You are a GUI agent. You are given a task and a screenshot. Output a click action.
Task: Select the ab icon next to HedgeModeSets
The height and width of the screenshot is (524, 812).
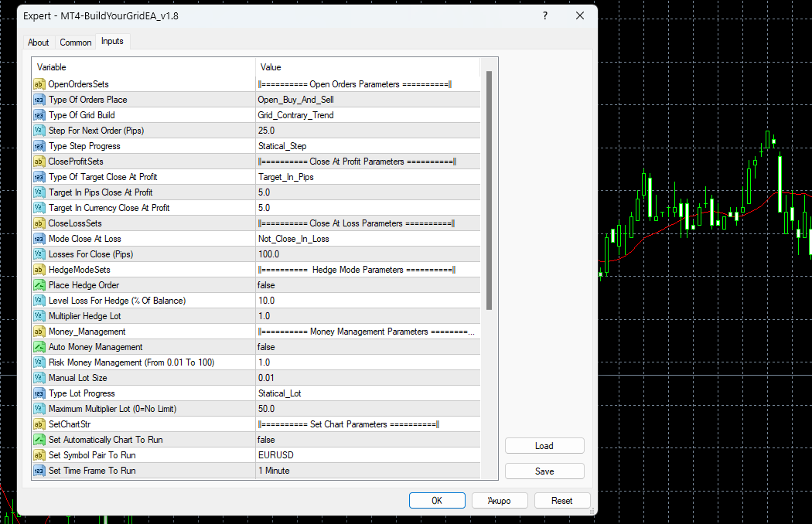[x=39, y=270]
